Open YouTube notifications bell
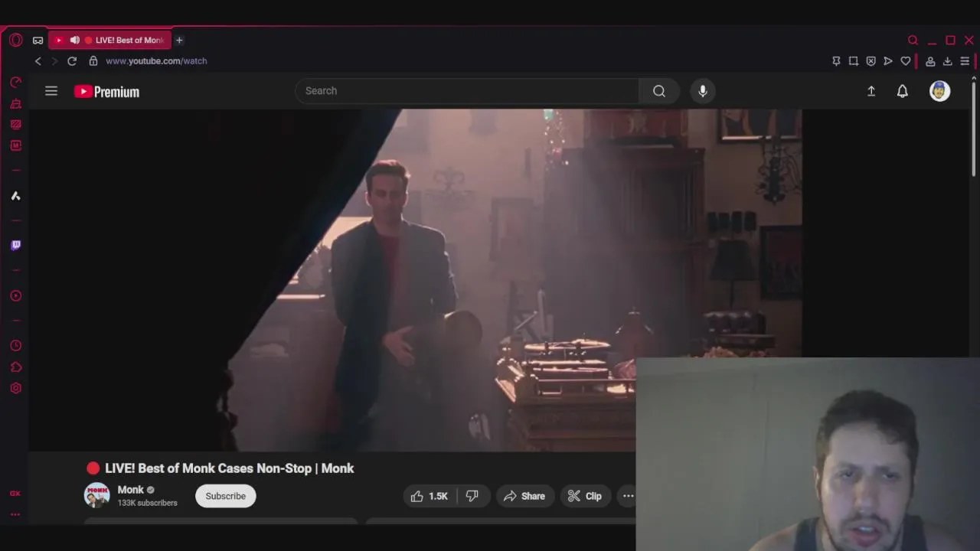Viewport: 980px width, 551px height. tap(903, 91)
